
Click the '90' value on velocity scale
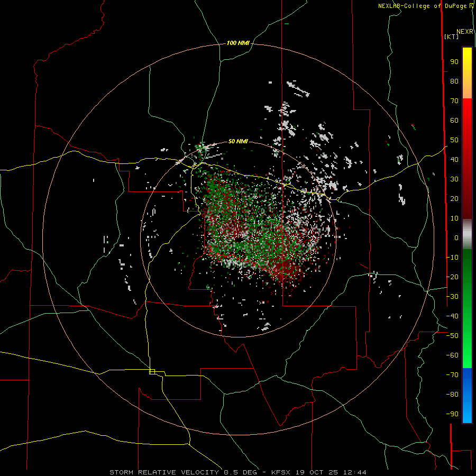click(x=454, y=62)
